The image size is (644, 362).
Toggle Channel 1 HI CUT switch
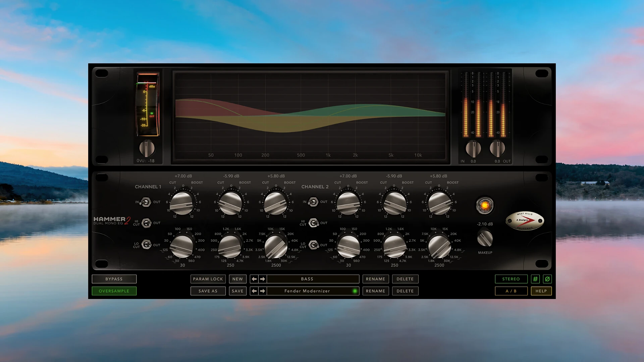(x=147, y=223)
